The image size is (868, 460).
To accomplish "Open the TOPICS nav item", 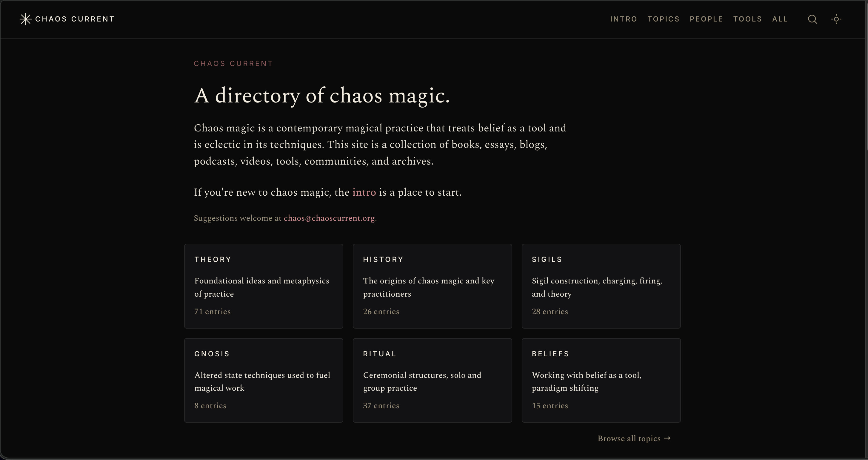I will coord(664,19).
